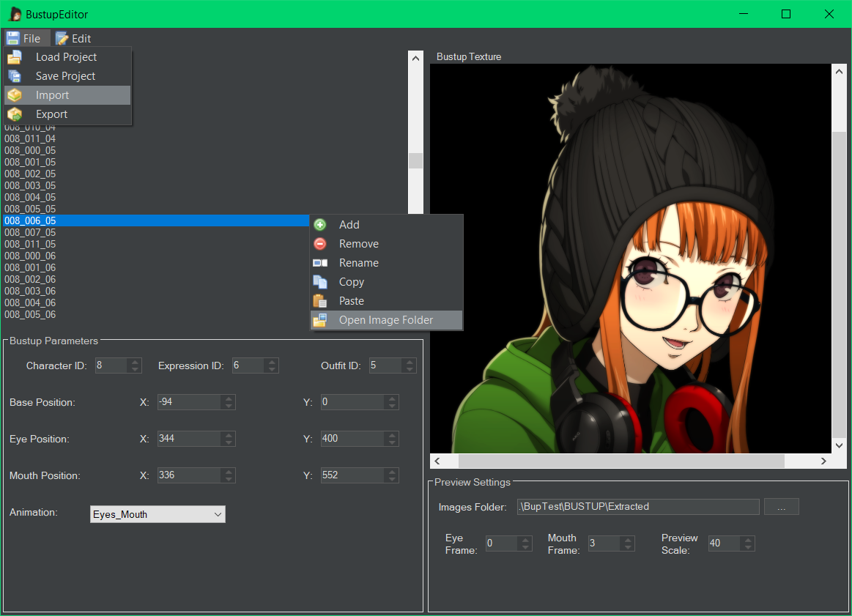
Task: Click the Paste clipboard icon
Action: pos(320,301)
